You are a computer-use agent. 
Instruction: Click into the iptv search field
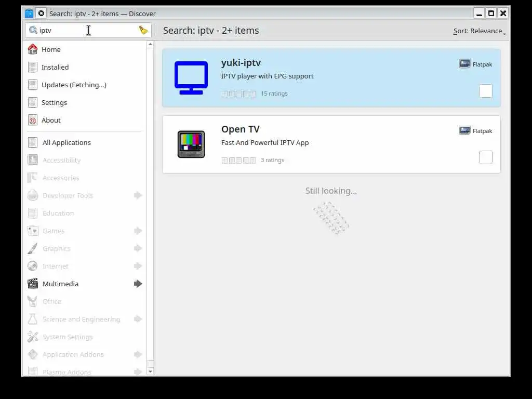point(87,30)
